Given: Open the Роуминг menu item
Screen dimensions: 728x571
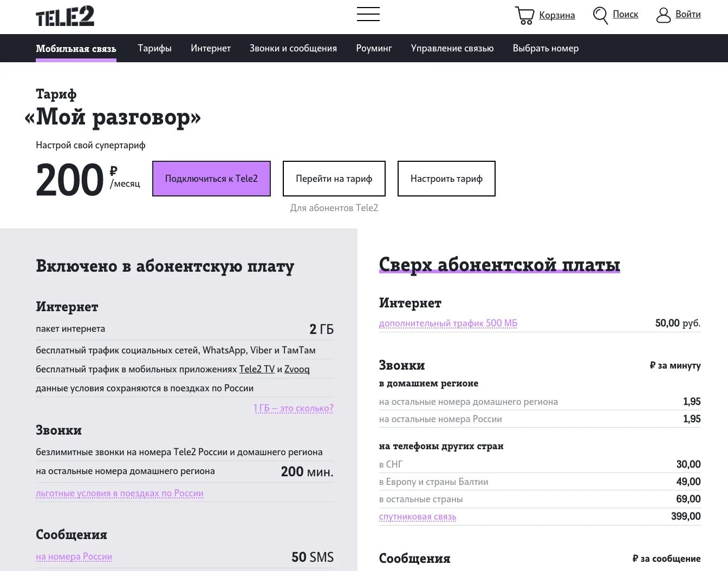Looking at the screenshot, I should tap(374, 48).
